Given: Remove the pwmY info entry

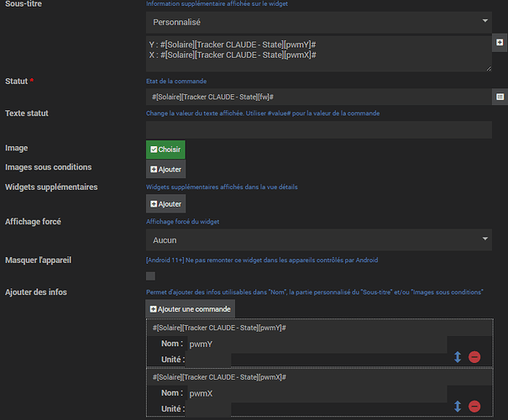Looking at the screenshot, I should coord(474,357).
